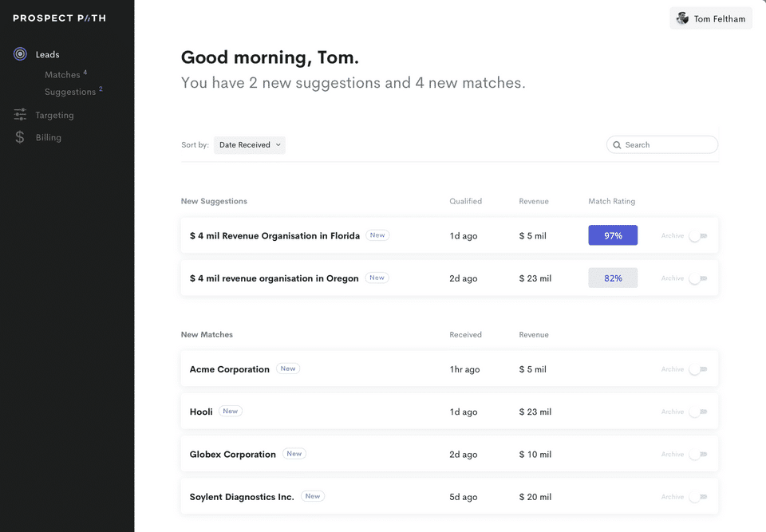This screenshot has height=532, width=766.
Task: Toggle Archive switch for Acme Corporation
Action: pyautogui.click(x=698, y=369)
